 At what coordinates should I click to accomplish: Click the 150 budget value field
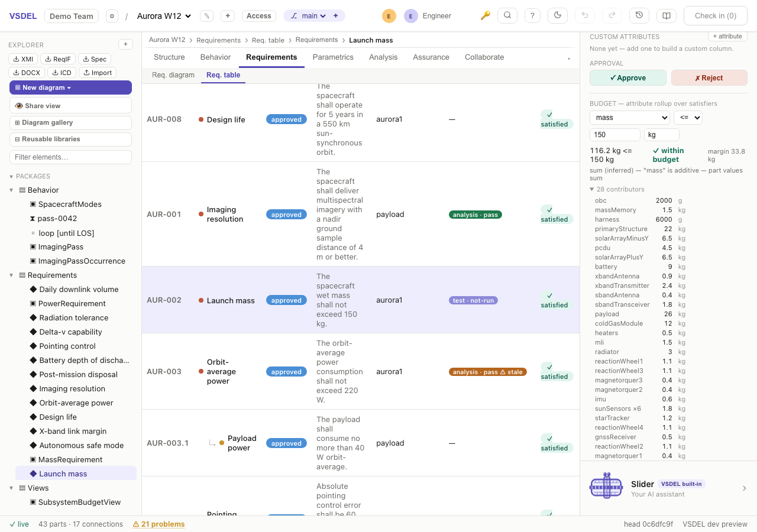(615, 135)
